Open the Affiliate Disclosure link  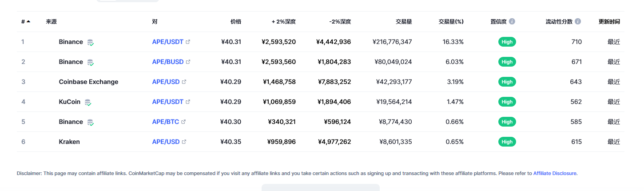click(555, 173)
